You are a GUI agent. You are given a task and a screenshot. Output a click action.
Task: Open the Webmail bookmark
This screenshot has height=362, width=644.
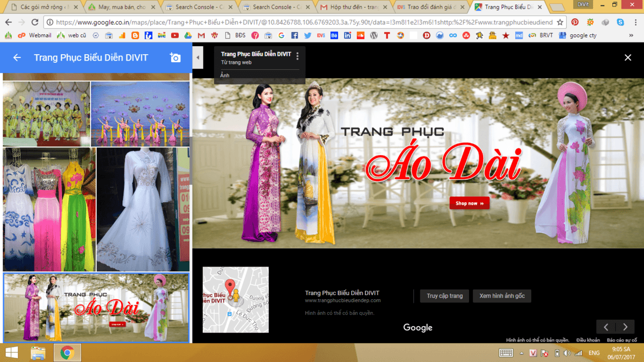pyautogui.click(x=34, y=35)
